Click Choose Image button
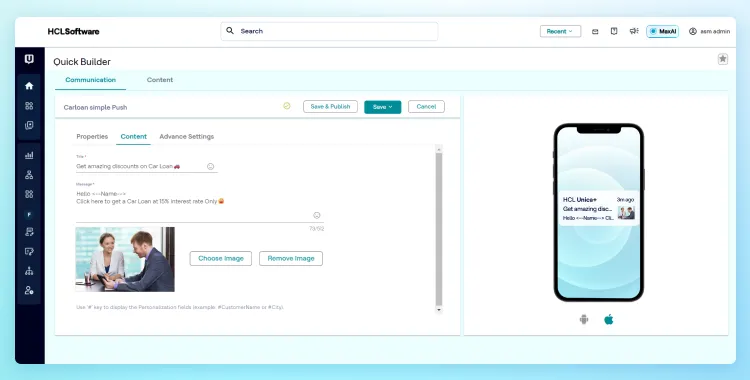The width and height of the screenshot is (750, 380). tap(221, 258)
